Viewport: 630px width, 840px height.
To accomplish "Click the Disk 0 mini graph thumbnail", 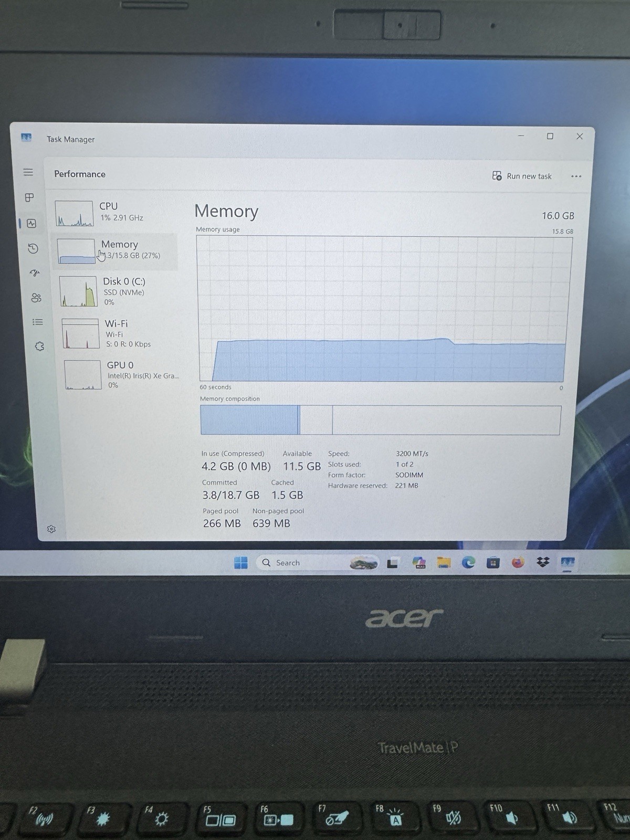I will tap(78, 291).
